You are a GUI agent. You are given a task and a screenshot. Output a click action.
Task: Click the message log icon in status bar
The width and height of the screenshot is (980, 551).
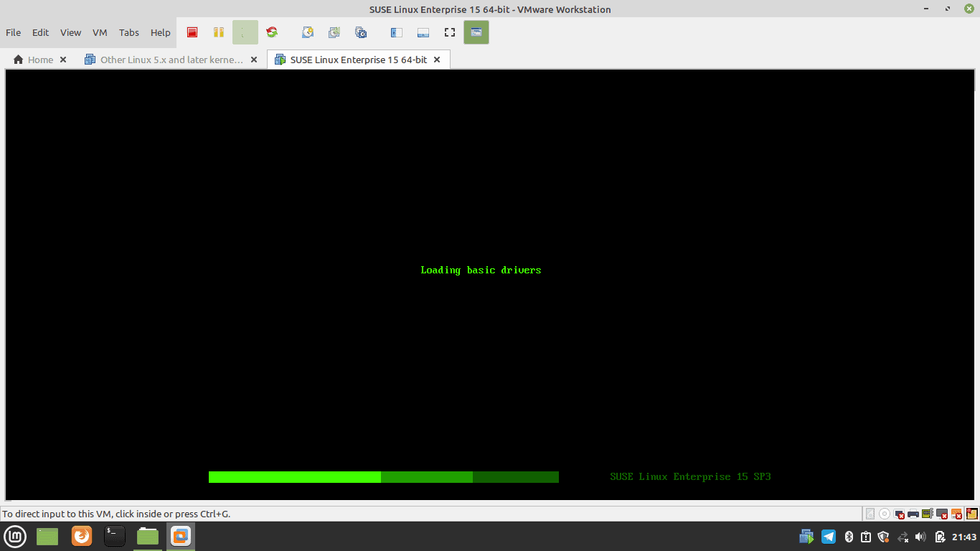972,514
